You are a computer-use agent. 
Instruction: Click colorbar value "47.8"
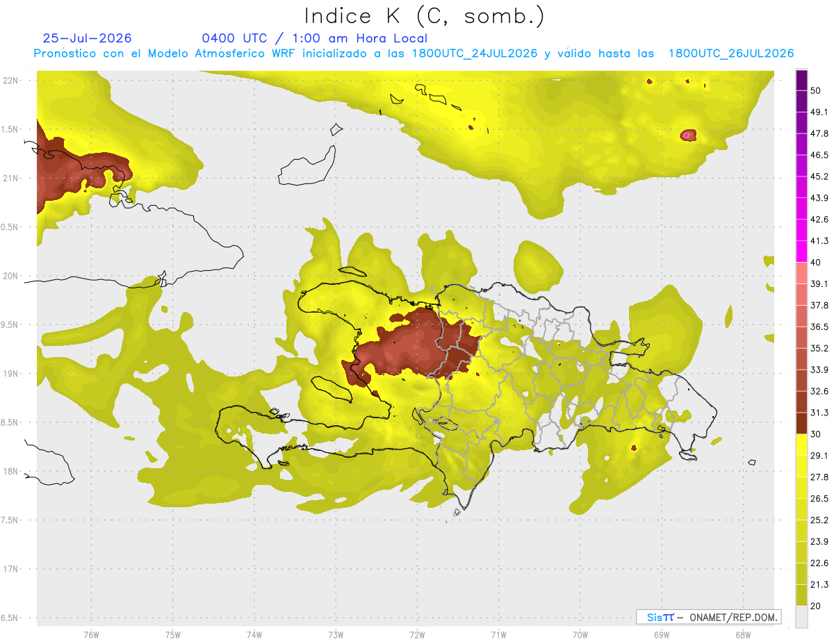[x=819, y=133]
